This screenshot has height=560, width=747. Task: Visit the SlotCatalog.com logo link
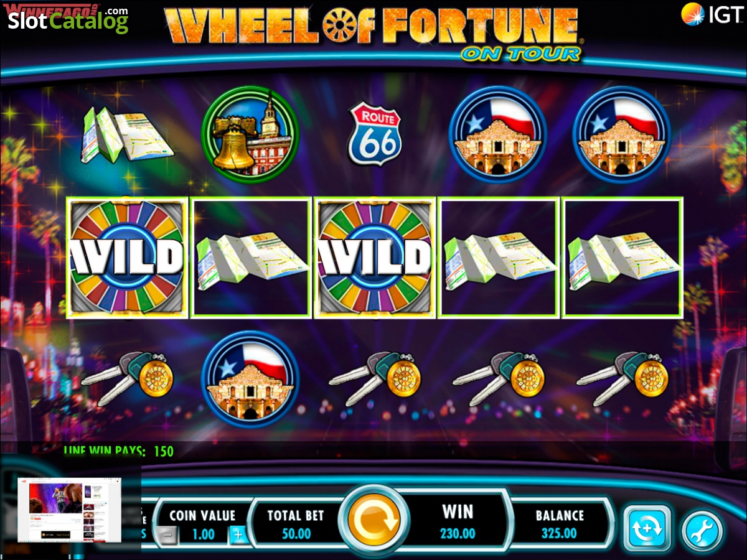68,19
